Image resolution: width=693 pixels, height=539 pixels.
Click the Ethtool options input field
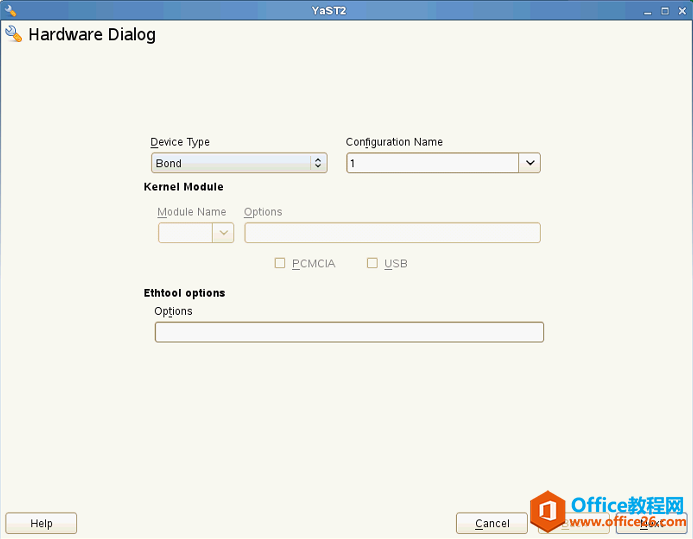click(349, 332)
